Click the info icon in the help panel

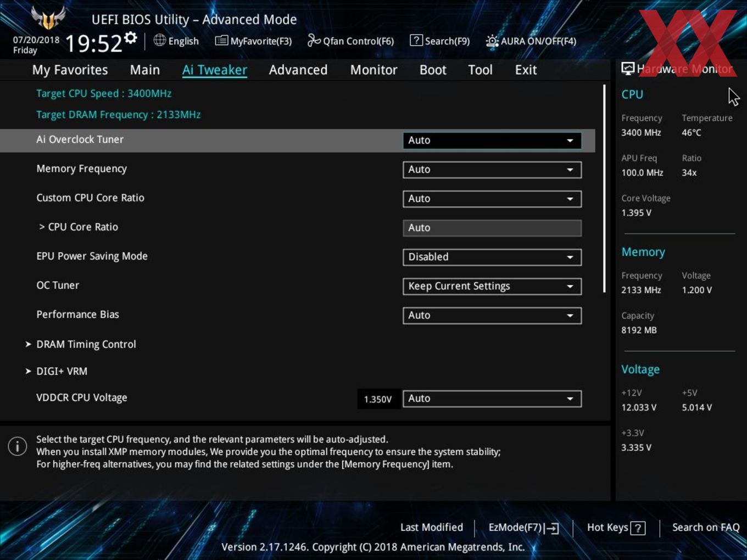tap(18, 446)
